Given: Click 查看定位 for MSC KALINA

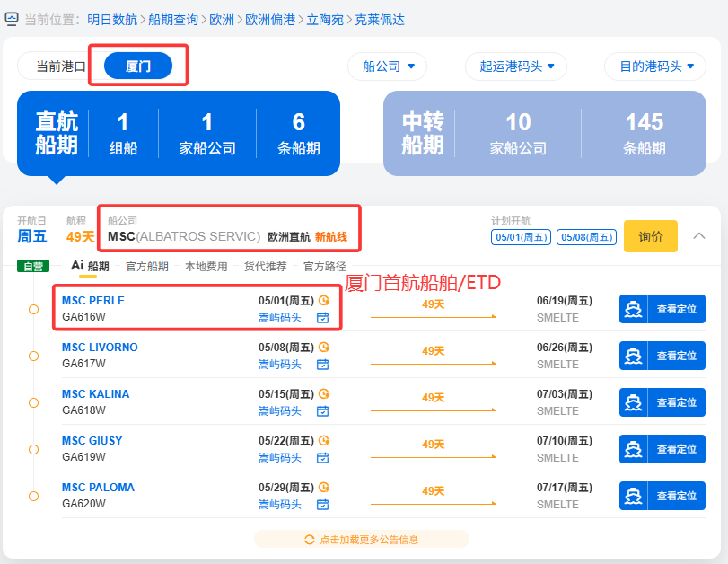Looking at the screenshot, I should pyautogui.click(x=662, y=402).
